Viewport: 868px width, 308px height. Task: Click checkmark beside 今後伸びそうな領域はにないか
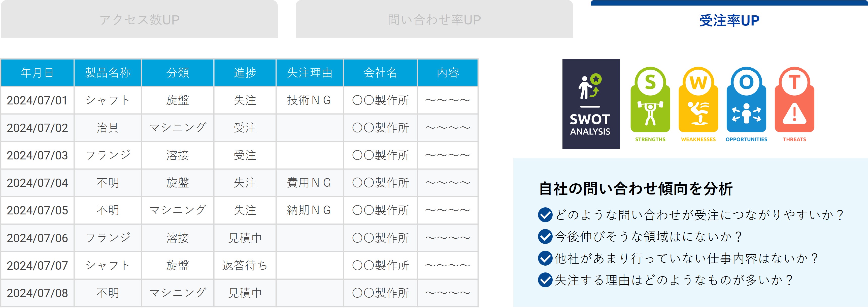coord(545,236)
